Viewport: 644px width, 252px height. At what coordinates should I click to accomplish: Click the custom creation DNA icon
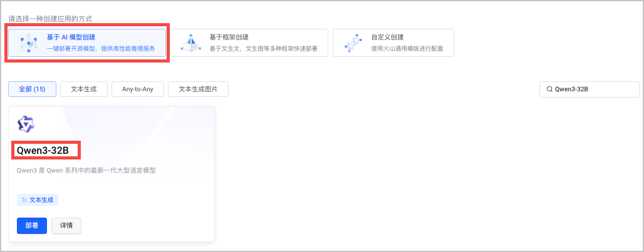pos(353,43)
